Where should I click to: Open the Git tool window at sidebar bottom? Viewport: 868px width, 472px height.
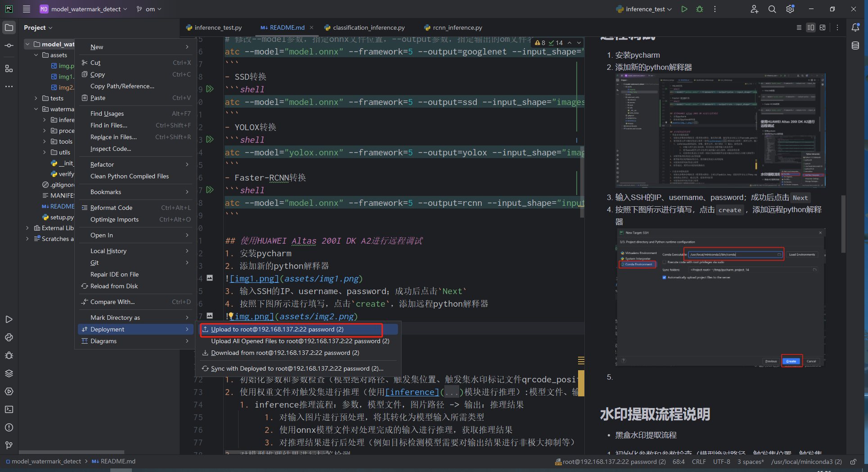tap(9, 445)
